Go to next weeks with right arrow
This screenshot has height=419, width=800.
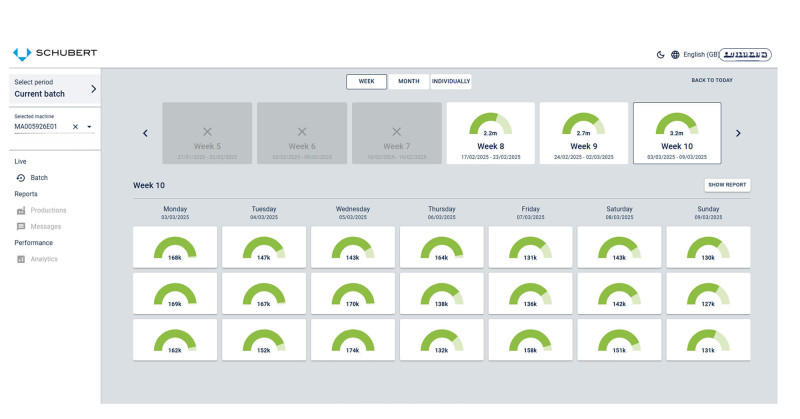point(738,133)
